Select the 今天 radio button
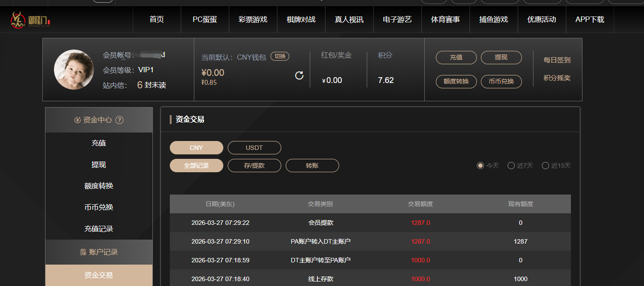Screen dimensions: 644x286 (480, 166)
